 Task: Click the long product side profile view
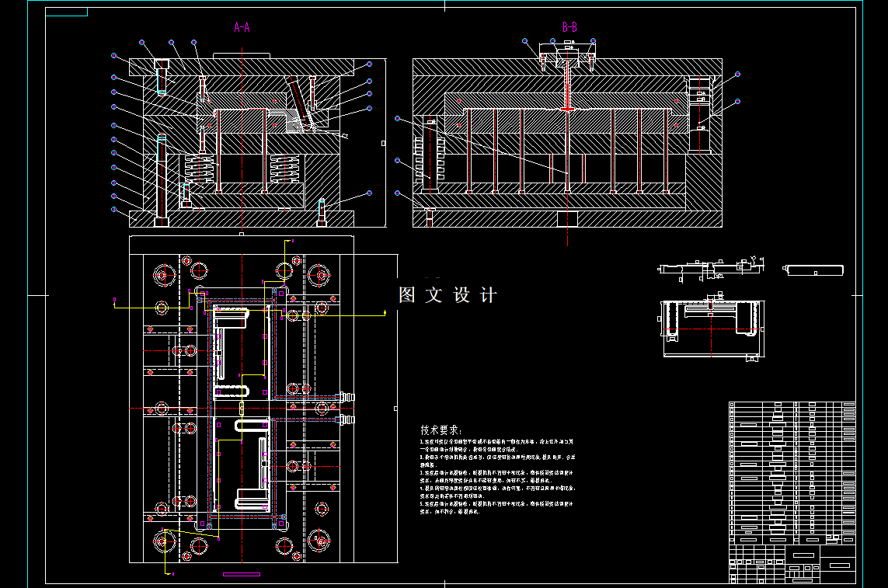point(711,268)
